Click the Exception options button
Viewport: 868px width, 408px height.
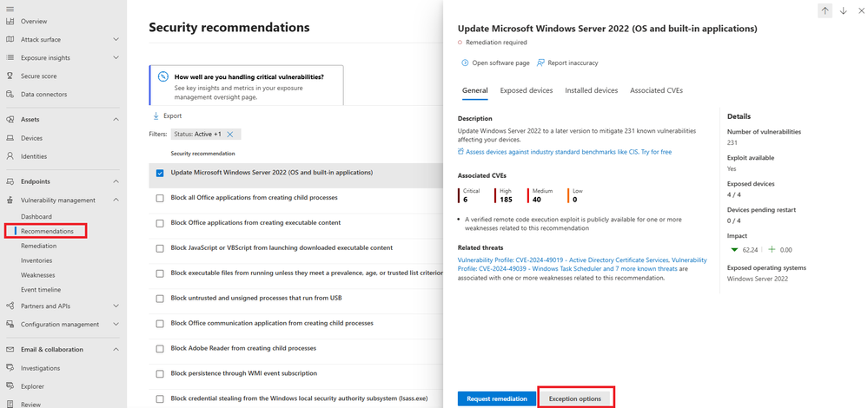point(574,398)
